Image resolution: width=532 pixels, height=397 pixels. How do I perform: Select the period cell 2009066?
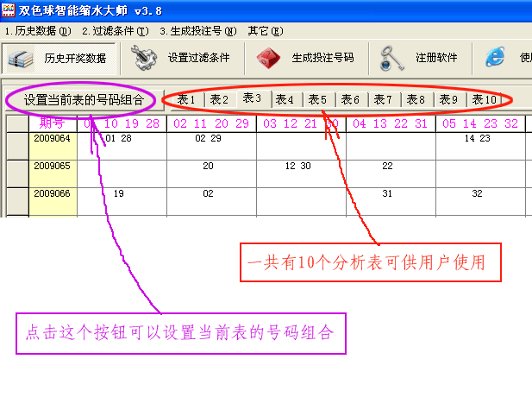coord(53,201)
